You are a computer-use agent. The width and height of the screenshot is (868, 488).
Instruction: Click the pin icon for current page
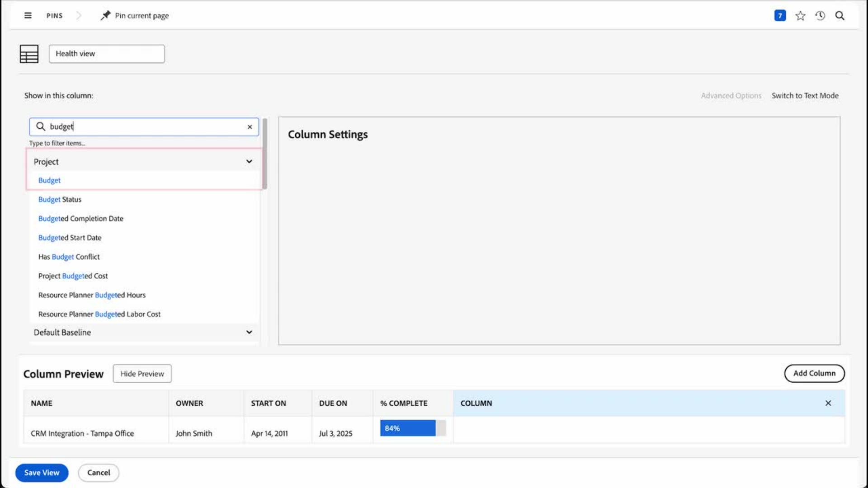[x=105, y=15]
